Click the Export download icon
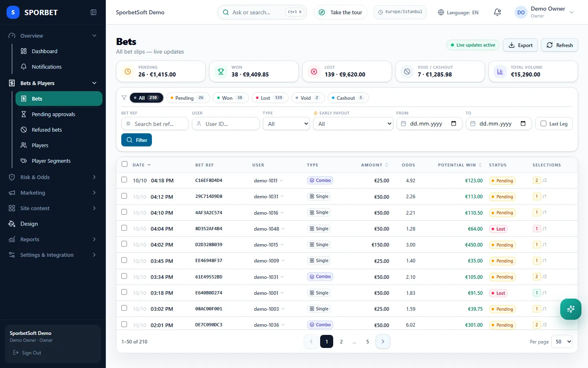The width and height of the screenshot is (588, 368). pyautogui.click(x=512, y=45)
